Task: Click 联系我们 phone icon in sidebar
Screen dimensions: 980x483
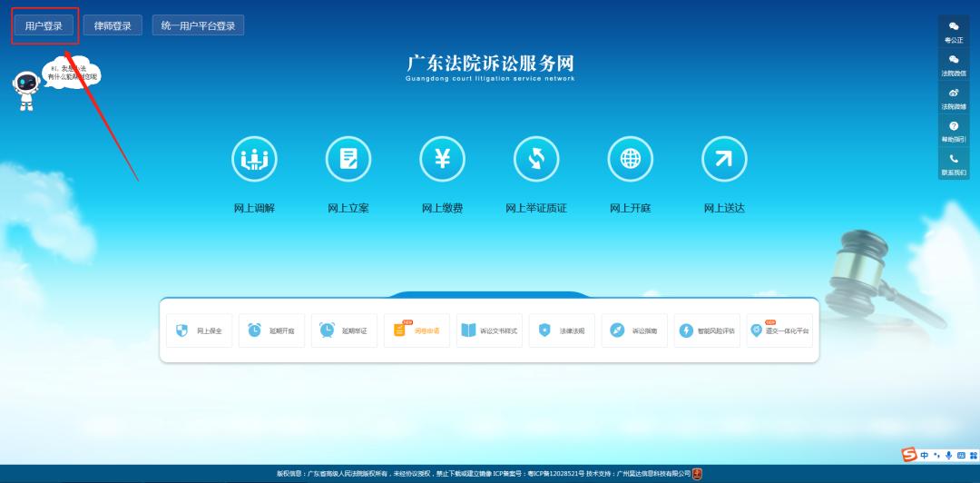Action: (x=953, y=159)
